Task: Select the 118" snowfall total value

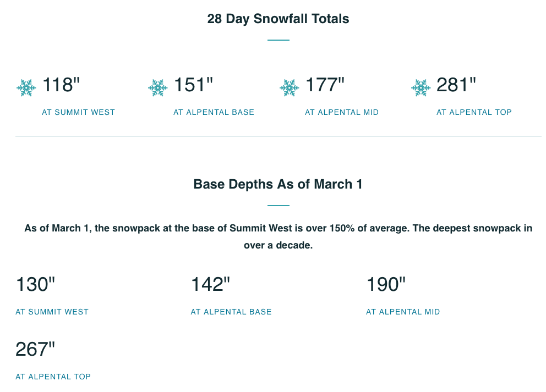Action: (61, 85)
